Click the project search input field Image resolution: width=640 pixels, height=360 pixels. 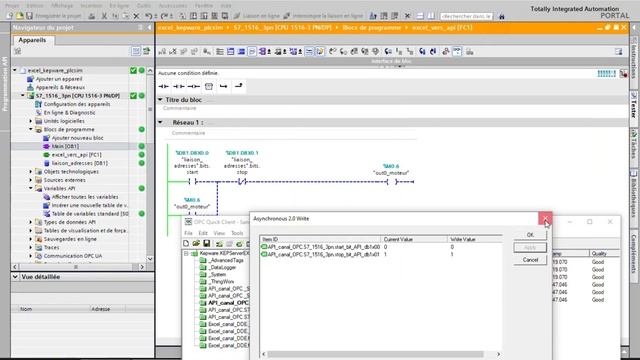point(467,16)
